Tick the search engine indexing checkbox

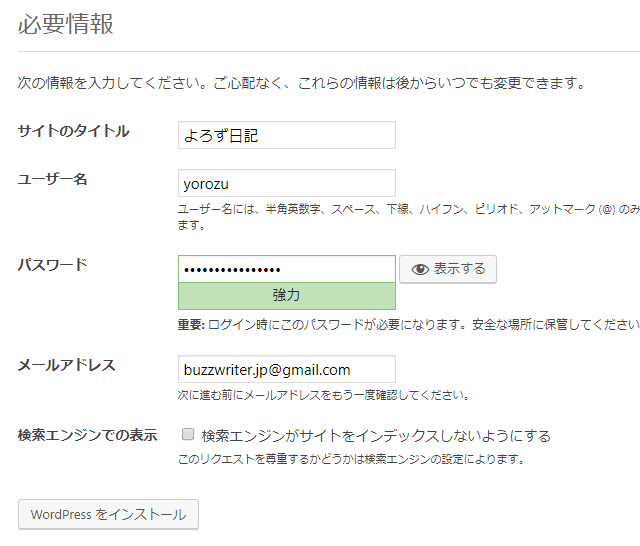[x=187, y=435]
